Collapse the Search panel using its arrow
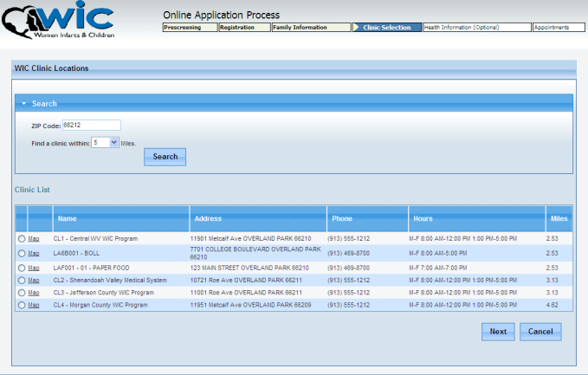Viewport: 588px width, 375px height. pos(24,103)
